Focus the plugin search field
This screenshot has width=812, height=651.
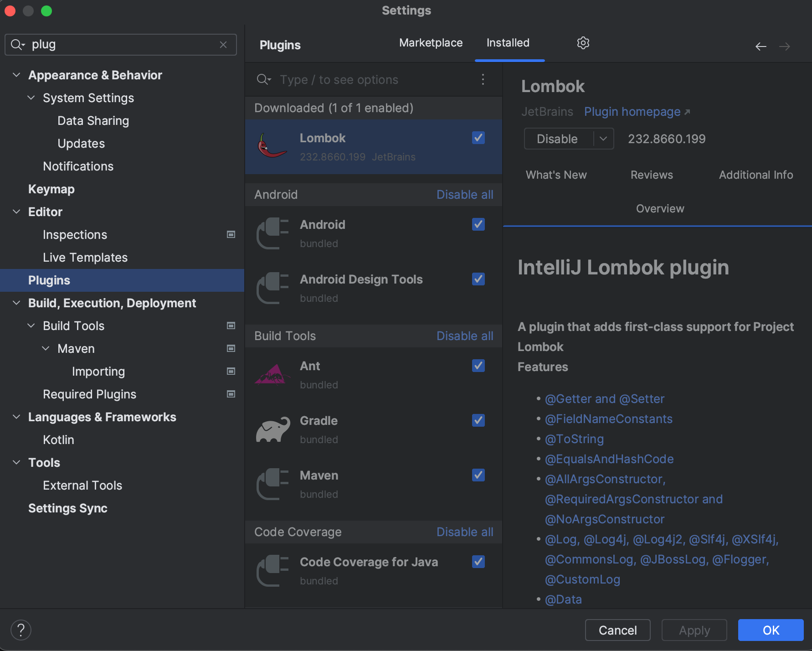click(x=374, y=80)
